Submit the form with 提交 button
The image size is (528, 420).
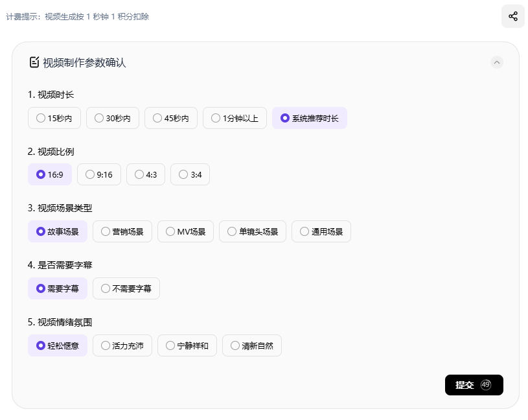[x=474, y=384]
